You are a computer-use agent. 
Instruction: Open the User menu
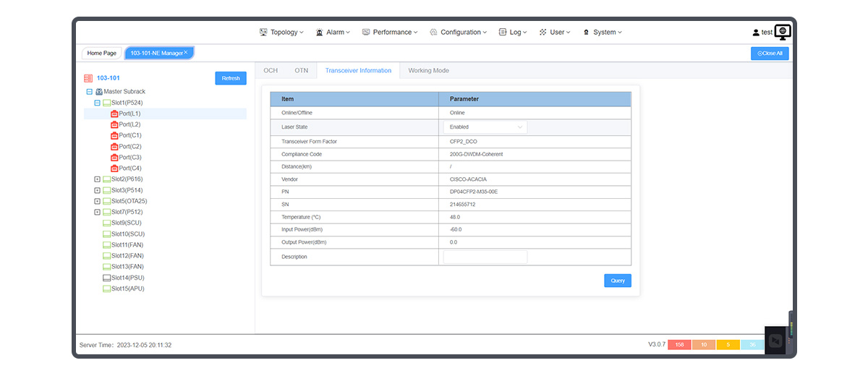[x=555, y=33]
